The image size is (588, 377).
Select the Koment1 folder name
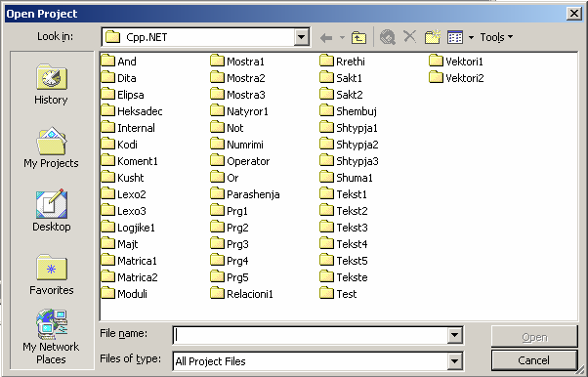[138, 161]
